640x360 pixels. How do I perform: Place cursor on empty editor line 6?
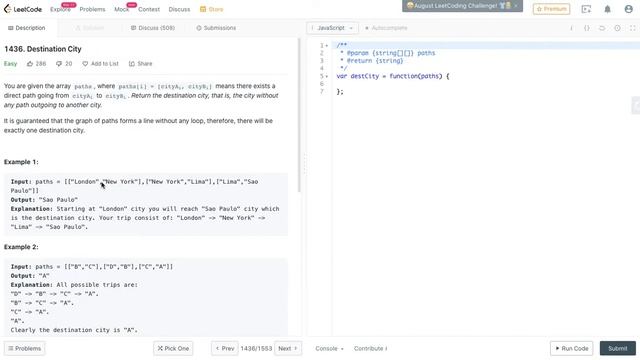click(x=486, y=84)
